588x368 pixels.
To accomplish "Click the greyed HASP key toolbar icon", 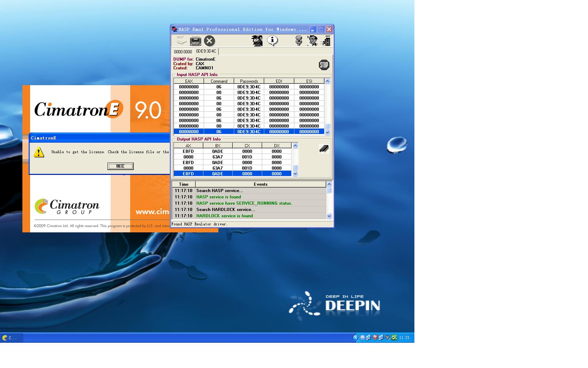I will 181,41.
